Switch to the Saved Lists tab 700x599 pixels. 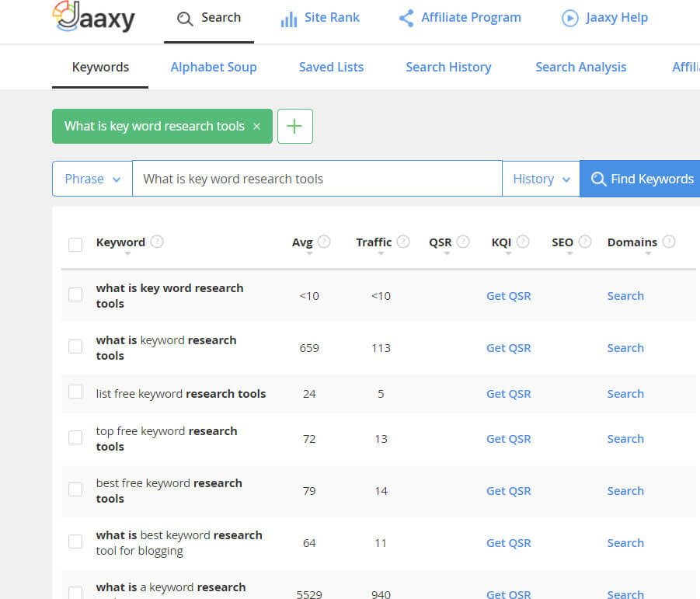click(331, 68)
